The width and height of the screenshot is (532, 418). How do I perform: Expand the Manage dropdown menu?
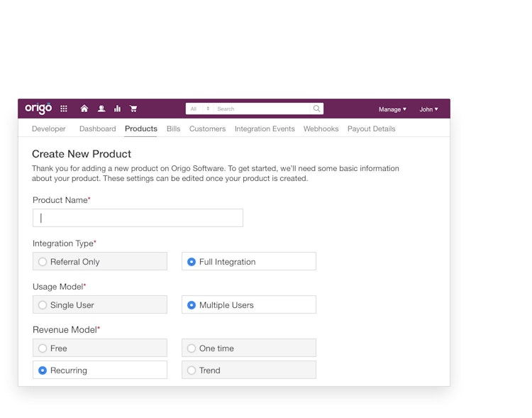coord(392,109)
